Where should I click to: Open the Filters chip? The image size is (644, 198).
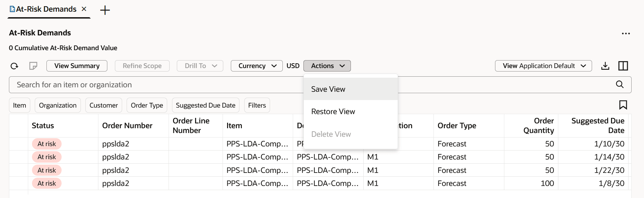pyautogui.click(x=257, y=106)
